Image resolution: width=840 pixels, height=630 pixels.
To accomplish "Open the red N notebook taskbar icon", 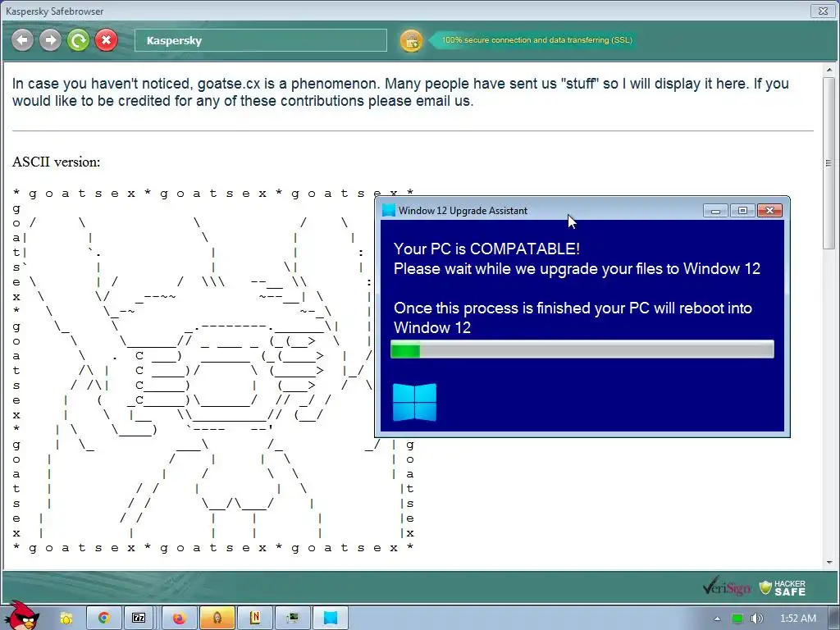I will tap(255, 619).
